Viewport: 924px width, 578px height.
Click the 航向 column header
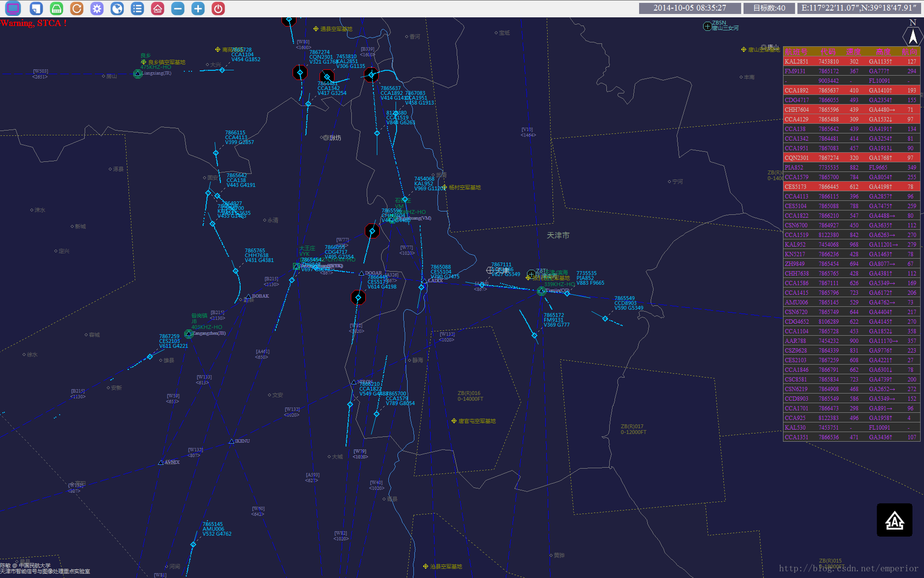click(x=910, y=52)
